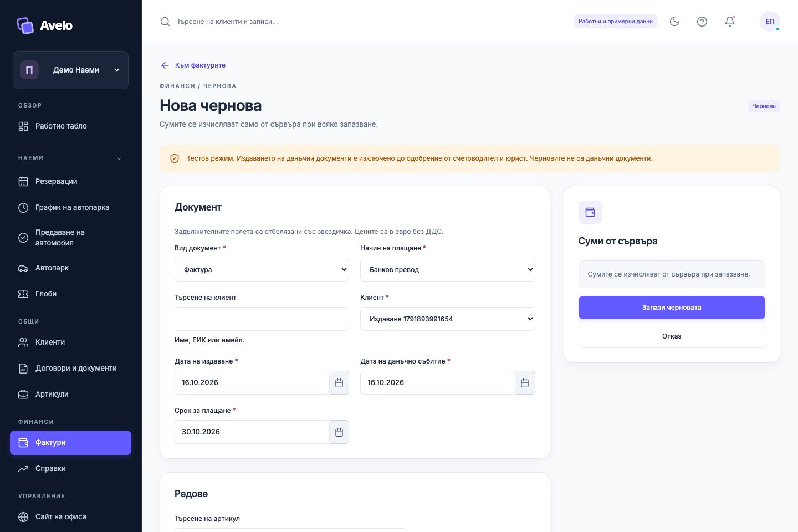Click the search magnifier icon
798x532 pixels.
pyautogui.click(x=165, y=22)
